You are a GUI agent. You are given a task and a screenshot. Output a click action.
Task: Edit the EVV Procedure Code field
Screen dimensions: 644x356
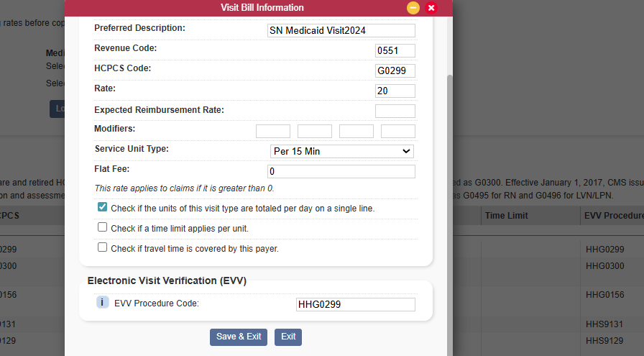pyautogui.click(x=355, y=304)
